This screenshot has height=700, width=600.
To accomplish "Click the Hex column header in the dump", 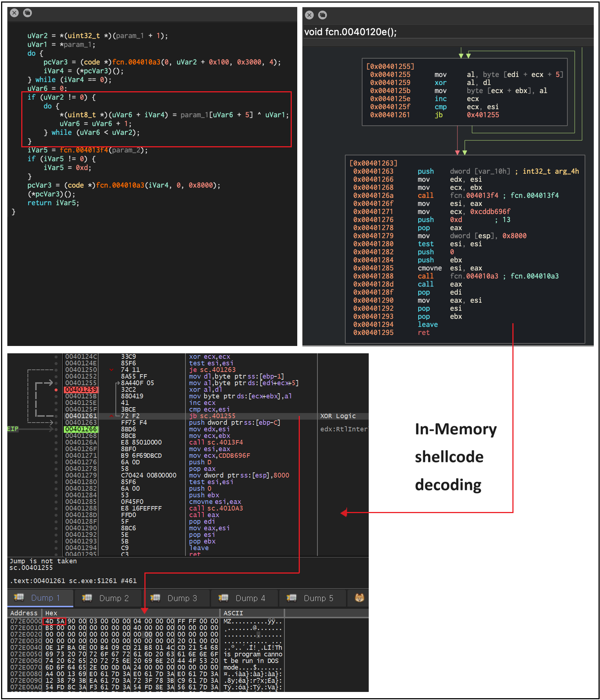I will (x=51, y=613).
